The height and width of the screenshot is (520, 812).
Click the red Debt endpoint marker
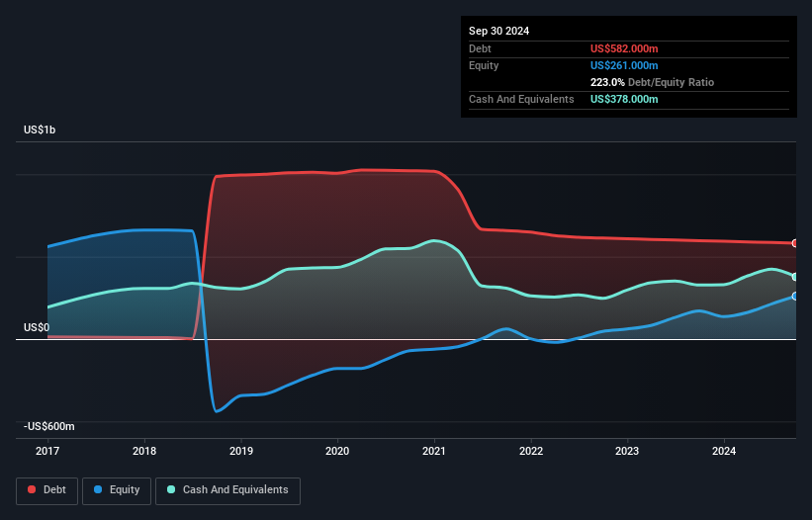pos(795,243)
